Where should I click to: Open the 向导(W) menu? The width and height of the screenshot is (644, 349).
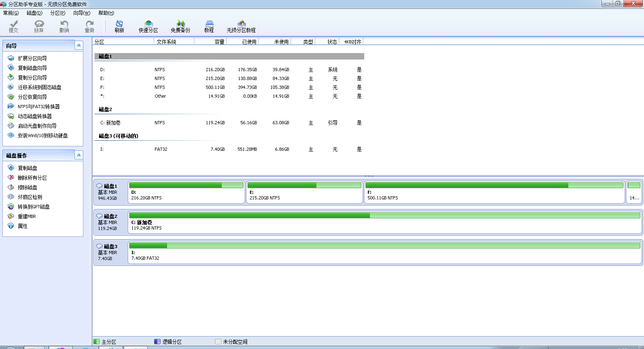(x=82, y=13)
